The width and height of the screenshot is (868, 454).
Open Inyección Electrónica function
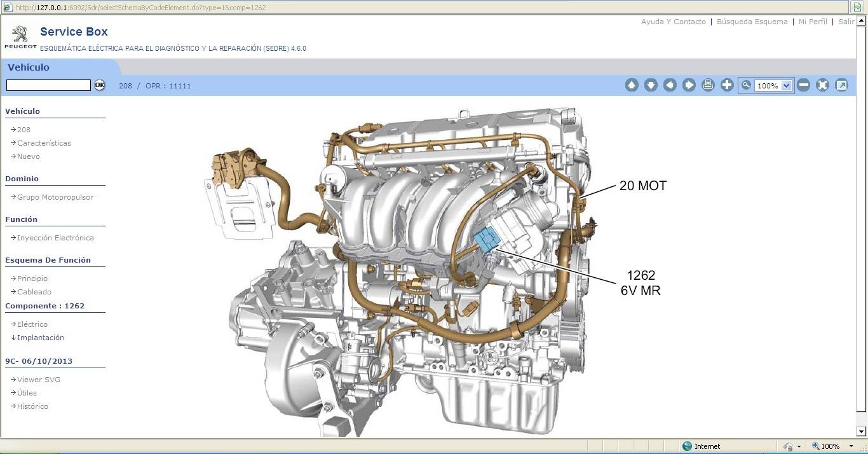[55, 238]
